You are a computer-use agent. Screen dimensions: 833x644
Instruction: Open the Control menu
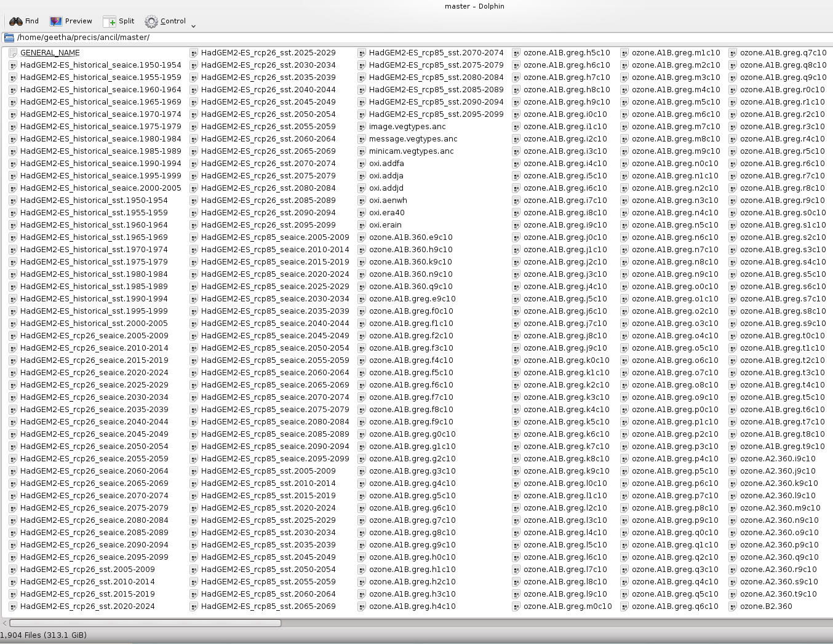click(x=165, y=21)
